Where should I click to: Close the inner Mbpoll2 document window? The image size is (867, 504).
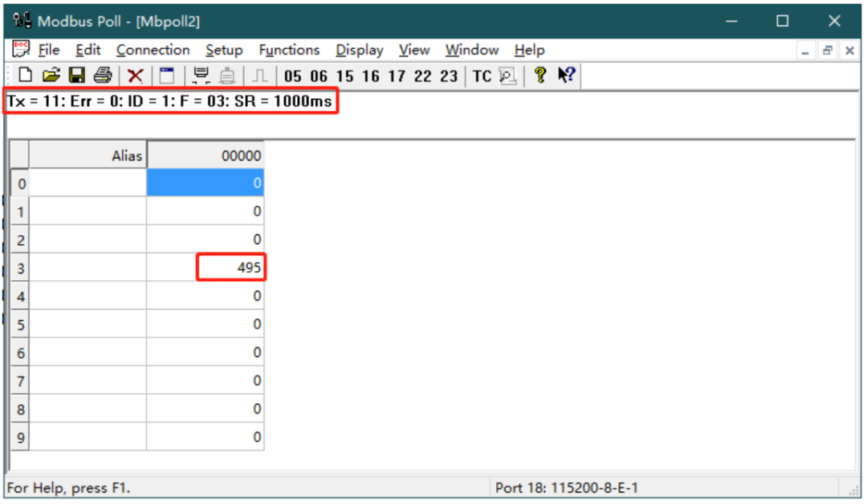[x=849, y=51]
